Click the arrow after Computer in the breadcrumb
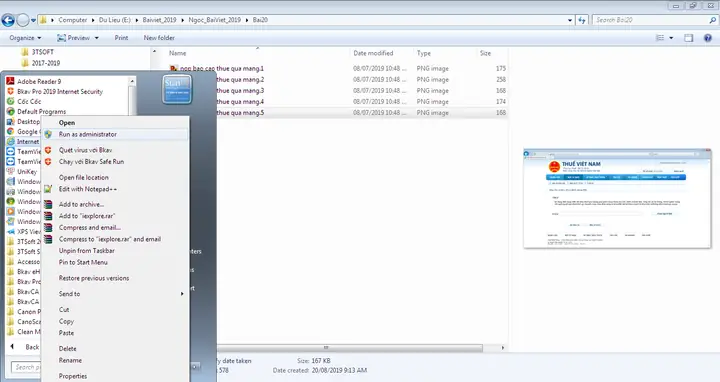This screenshot has width=720, height=382. pyautogui.click(x=93, y=20)
